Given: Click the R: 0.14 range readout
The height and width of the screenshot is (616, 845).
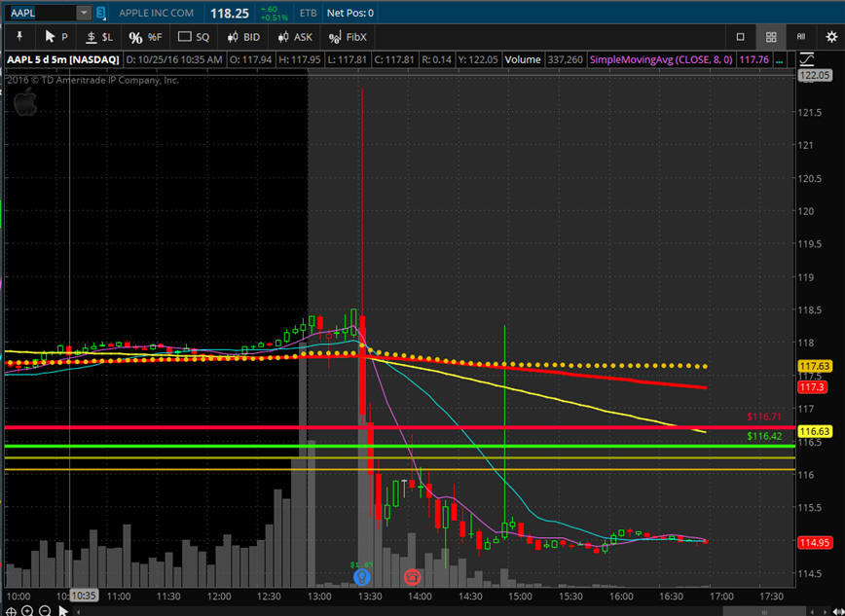Looking at the screenshot, I should (x=435, y=59).
